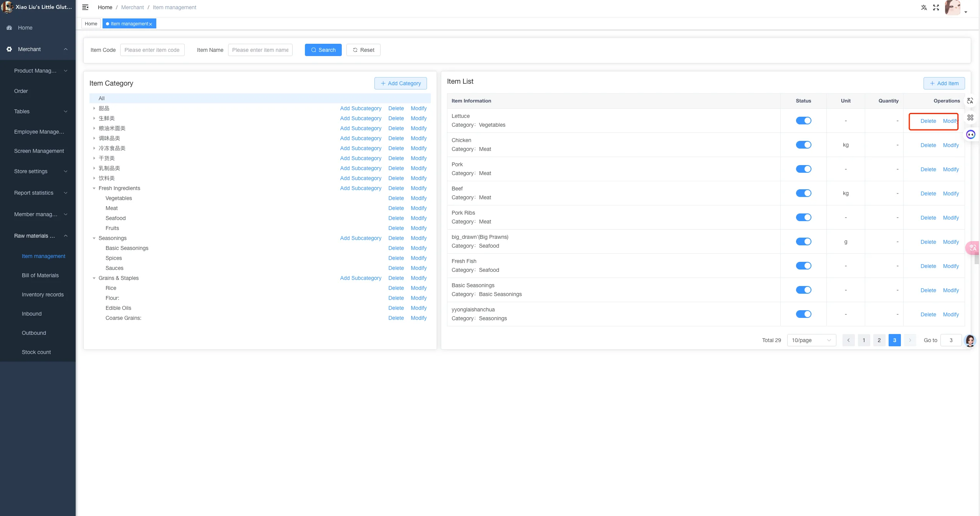
Task: Toggle the Basic Seasonings status switch
Action: click(x=803, y=290)
